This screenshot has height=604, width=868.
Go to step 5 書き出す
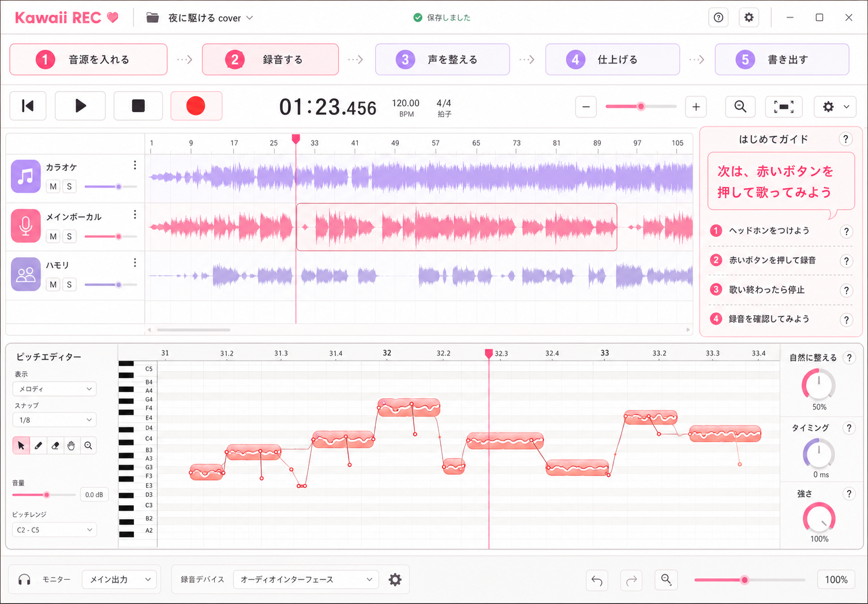[x=782, y=59]
